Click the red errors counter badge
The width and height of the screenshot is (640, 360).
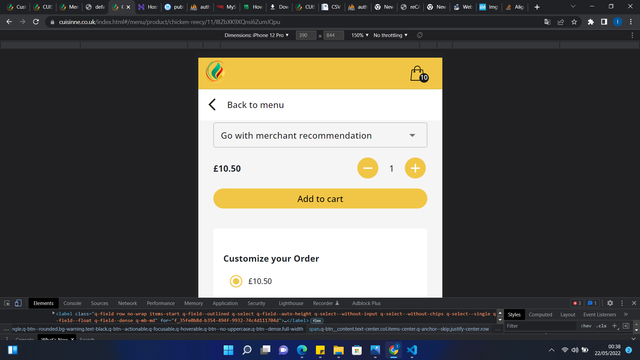pos(577,303)
